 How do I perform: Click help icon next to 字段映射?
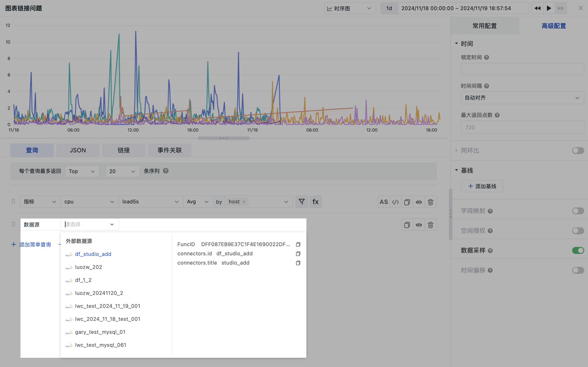pos(490,211)
